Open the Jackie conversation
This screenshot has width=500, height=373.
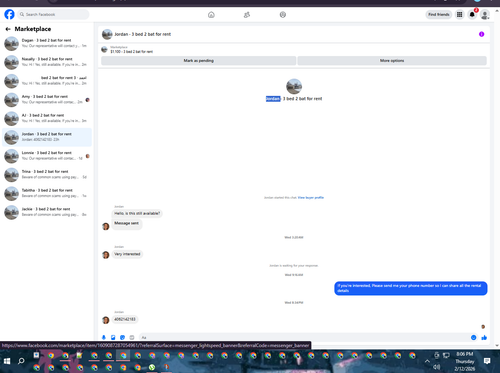pos(47,212)
